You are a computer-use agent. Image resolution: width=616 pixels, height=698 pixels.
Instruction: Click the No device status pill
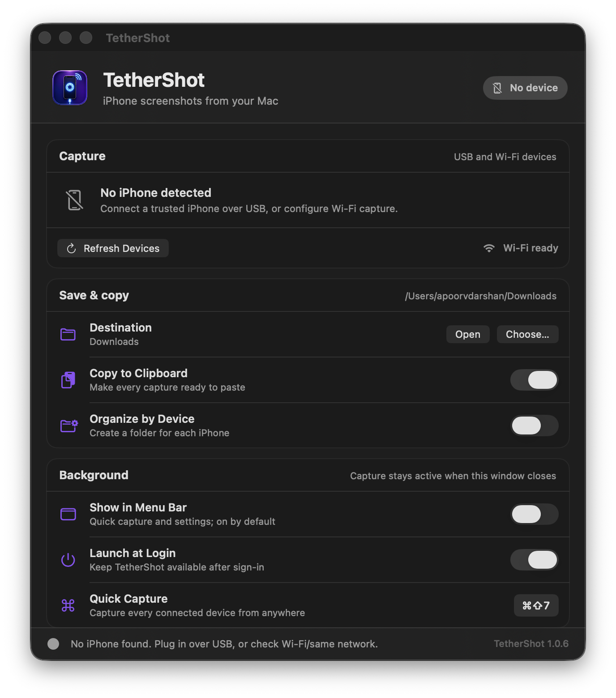(x=525, y=88)
